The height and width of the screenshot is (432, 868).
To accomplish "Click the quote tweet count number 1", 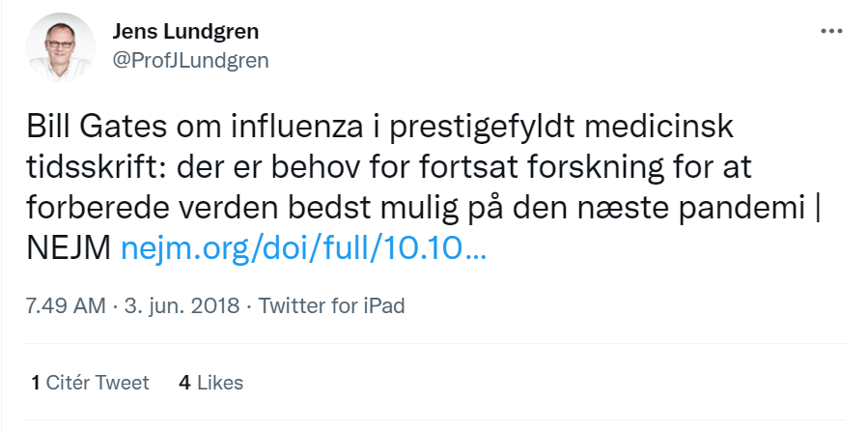I will pyautogui.click(x=36, y=383).
